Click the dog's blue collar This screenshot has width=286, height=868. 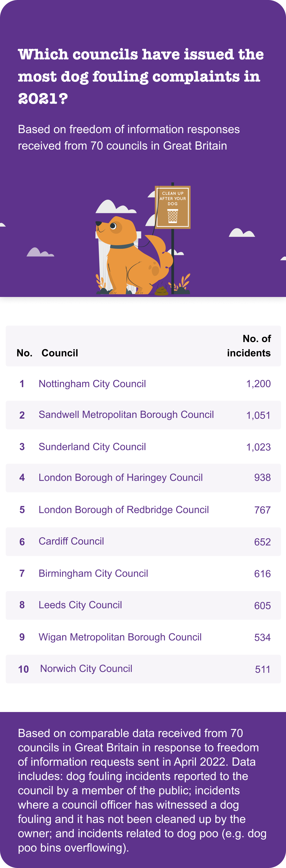pos(122,246)
